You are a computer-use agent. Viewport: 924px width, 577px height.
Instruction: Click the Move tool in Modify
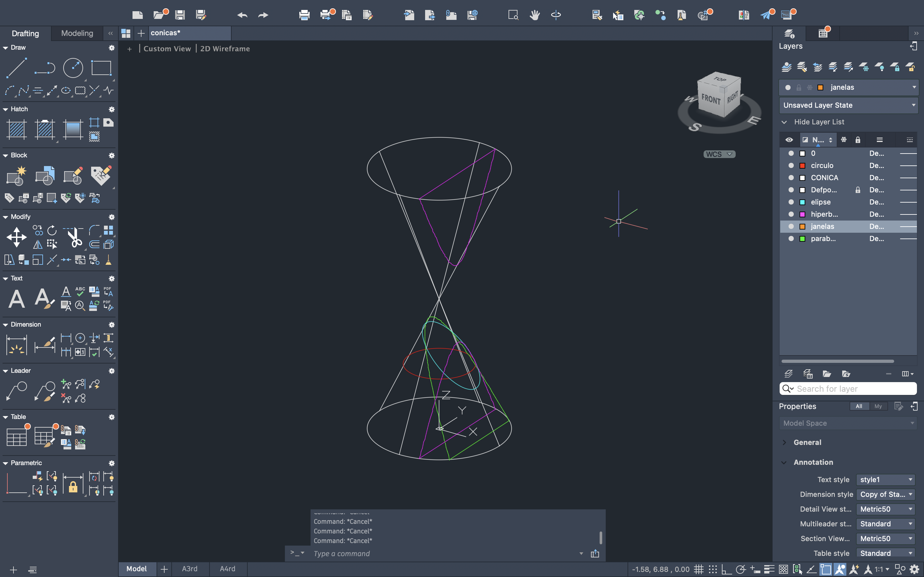click(x=16, y=237)
